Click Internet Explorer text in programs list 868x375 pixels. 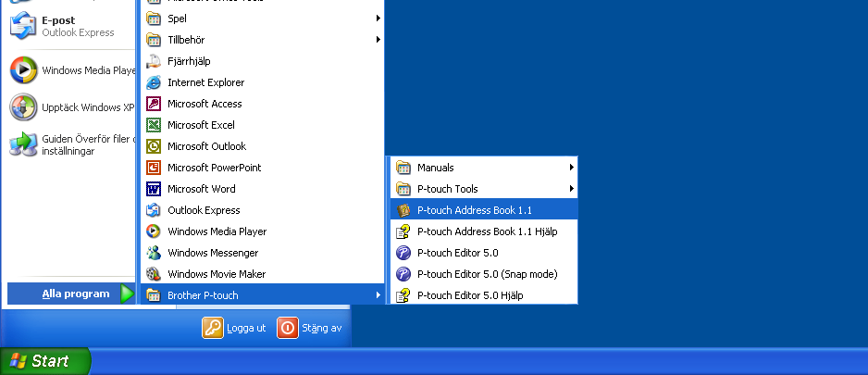[x=206, y=82]
